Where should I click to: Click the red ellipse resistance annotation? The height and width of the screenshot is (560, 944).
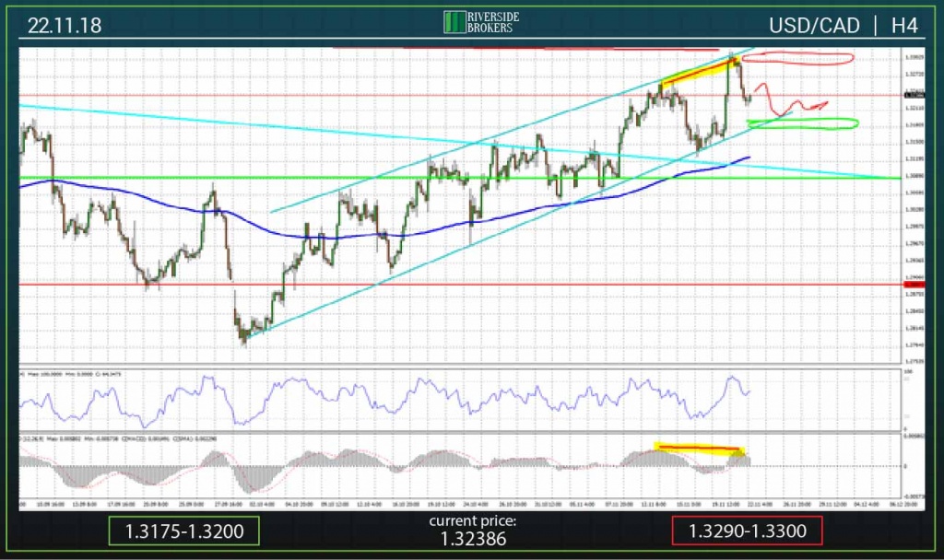pyautogui.click(x=796, y=59)
